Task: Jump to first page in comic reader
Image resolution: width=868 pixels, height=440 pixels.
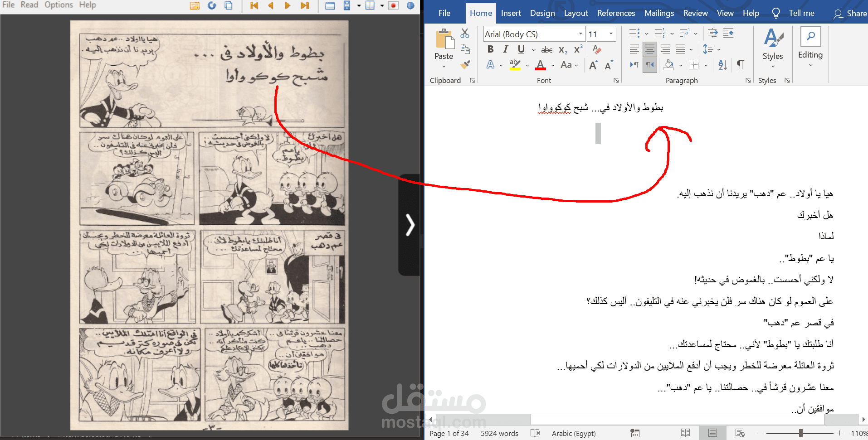Action: [254, 5]
